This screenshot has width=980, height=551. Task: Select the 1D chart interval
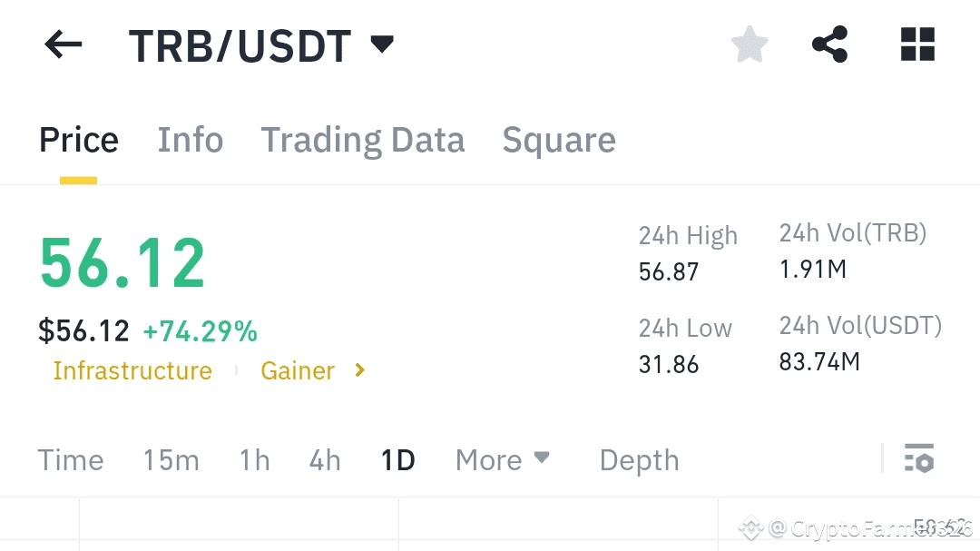[398, 460]
